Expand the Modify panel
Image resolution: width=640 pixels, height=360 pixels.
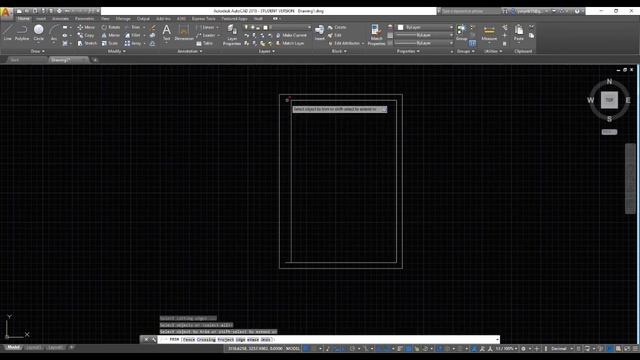coord(116,51)
